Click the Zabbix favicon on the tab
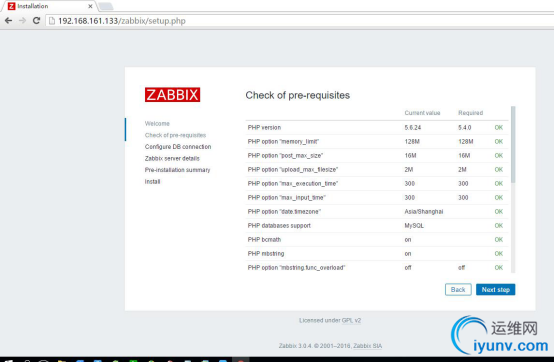This screenshot has width=554, height=362. coord(12,6)
